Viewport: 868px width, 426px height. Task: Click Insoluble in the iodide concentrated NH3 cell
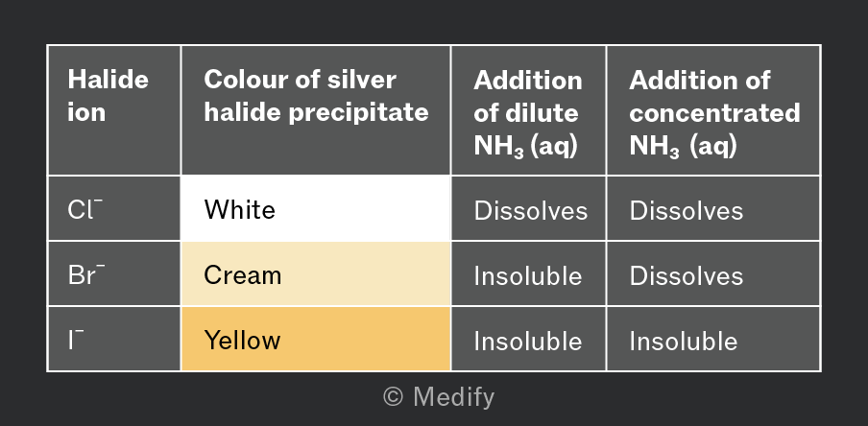[683, 341]
